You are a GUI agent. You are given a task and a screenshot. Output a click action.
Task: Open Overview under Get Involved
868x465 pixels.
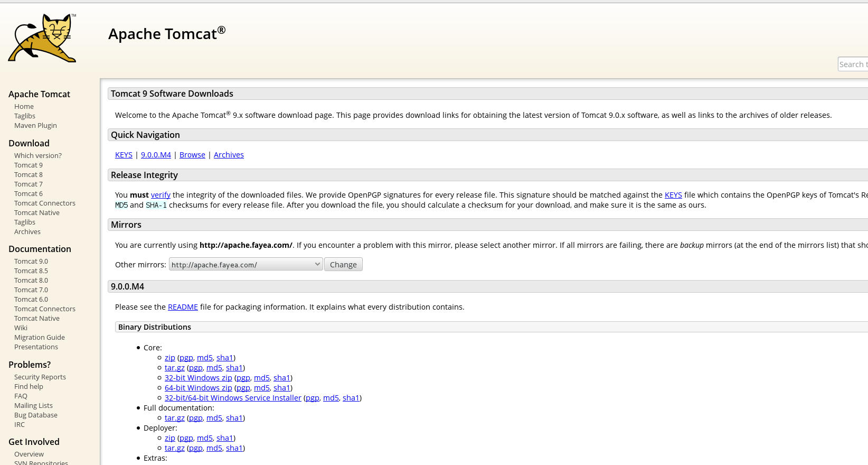[x=29, y=454]
